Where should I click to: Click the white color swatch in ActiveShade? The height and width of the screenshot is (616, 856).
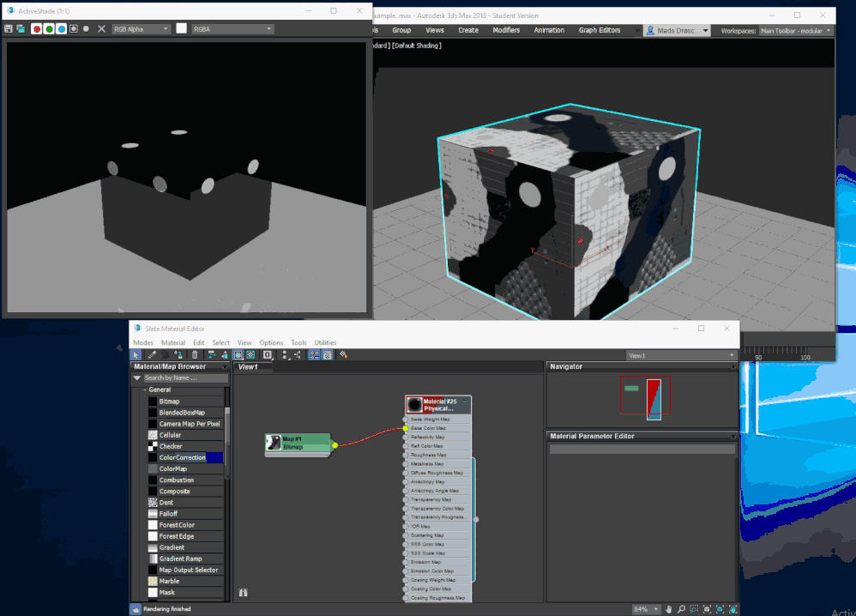tap(181, 28)
